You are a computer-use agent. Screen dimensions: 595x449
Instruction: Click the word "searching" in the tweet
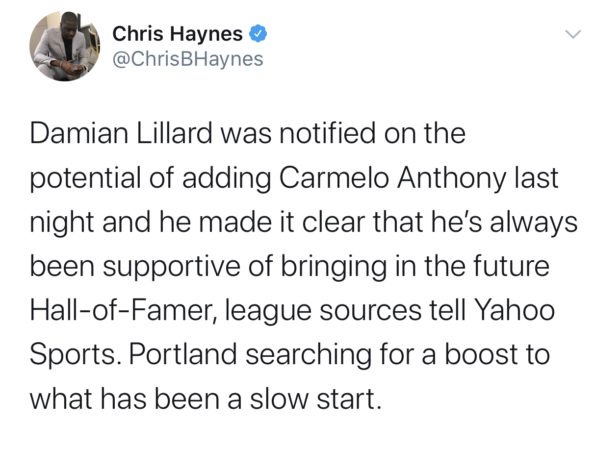[309, 355]
